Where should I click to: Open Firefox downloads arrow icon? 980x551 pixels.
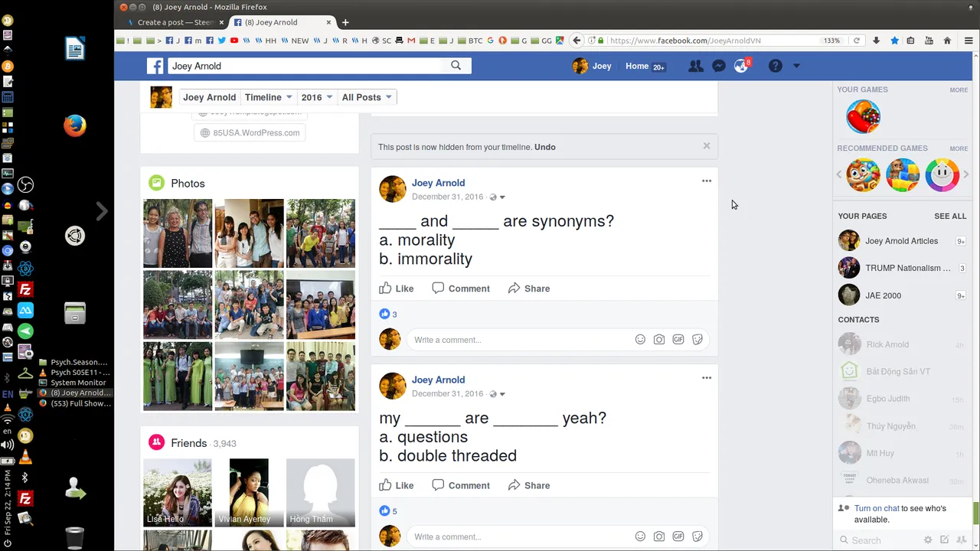click(877, 41)
